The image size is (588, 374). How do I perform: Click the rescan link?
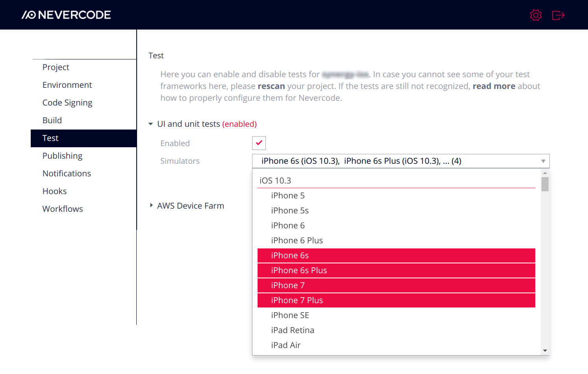[x=271, y=86]
